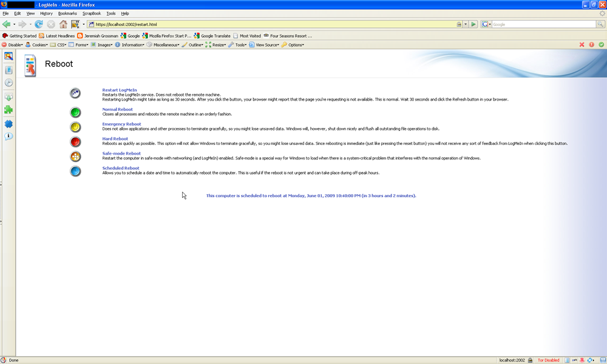Screen dimensions: 607x364
Task: Click the Restart LogMeIn link
Action: tap(119, 90)
